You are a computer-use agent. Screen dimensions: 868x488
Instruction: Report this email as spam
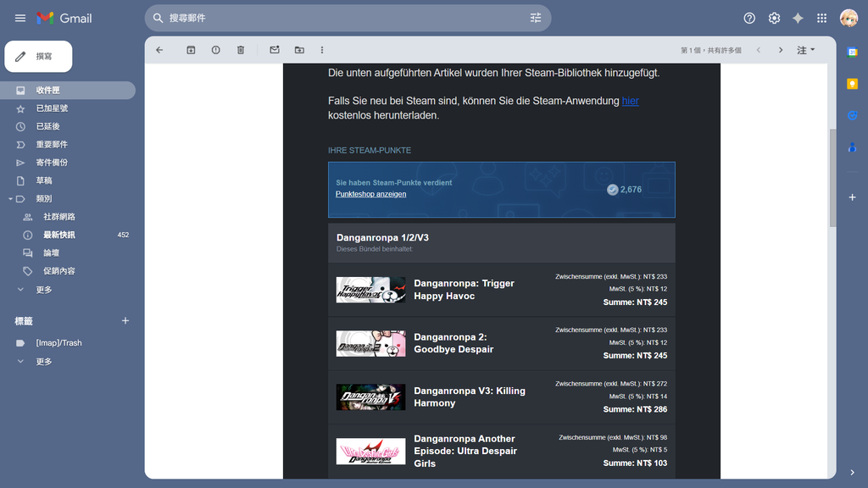pyautogui.click(x=216, y=50)
